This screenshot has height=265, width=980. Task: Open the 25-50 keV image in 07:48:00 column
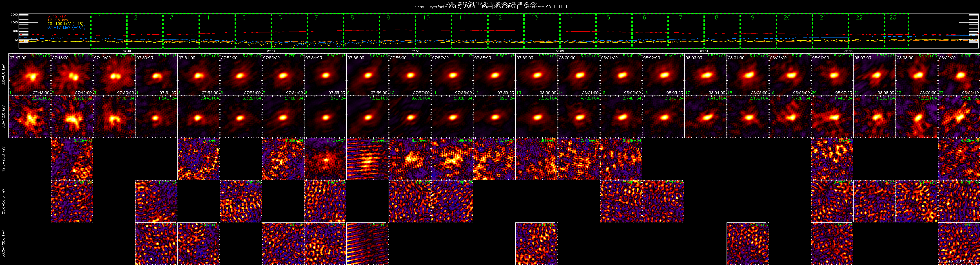(x=72, y=201)
